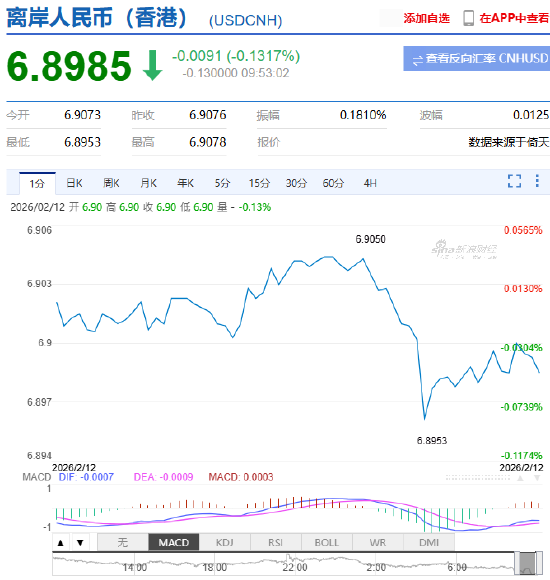Viewport: 550px width, 580px height.
Task: Click the 6.8985 current price
Action: 69,66
